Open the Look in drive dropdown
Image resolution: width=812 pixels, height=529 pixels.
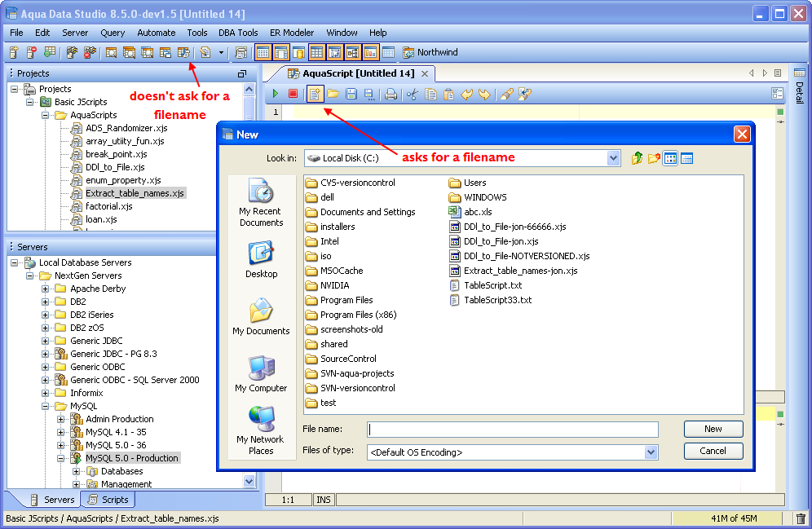[x=613, y=158]
